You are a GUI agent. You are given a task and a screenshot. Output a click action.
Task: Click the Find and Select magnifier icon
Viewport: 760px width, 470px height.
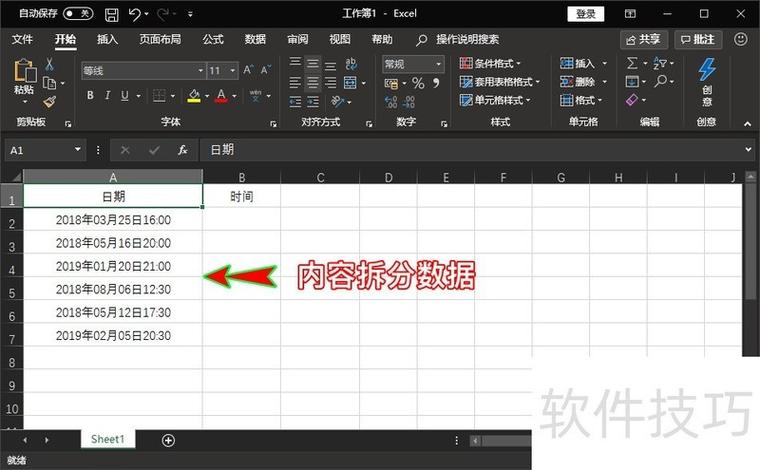660,81
